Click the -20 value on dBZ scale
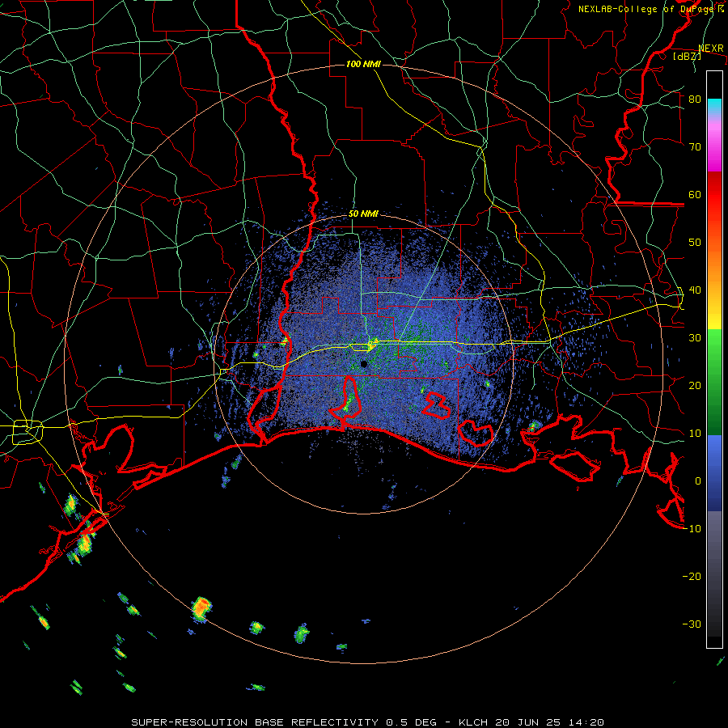 [x=692, y=577]
